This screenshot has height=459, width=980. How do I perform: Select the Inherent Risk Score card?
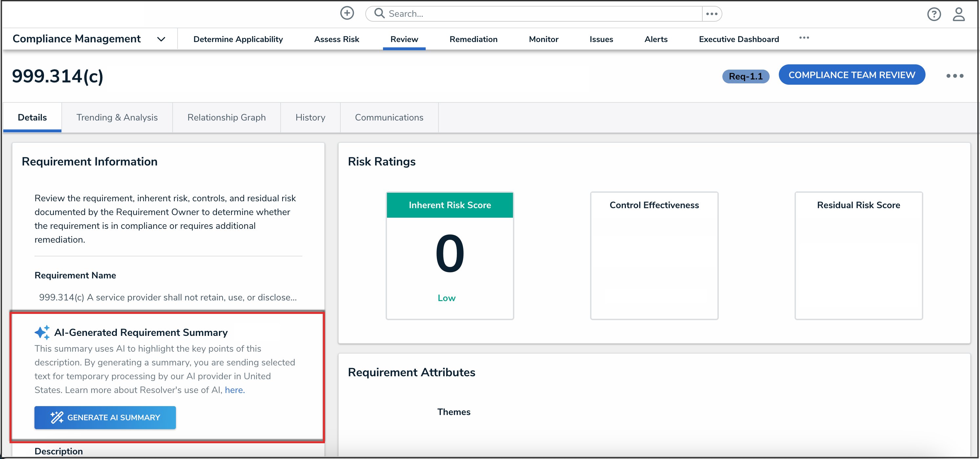pyautogui.click(x=450, y=255)
